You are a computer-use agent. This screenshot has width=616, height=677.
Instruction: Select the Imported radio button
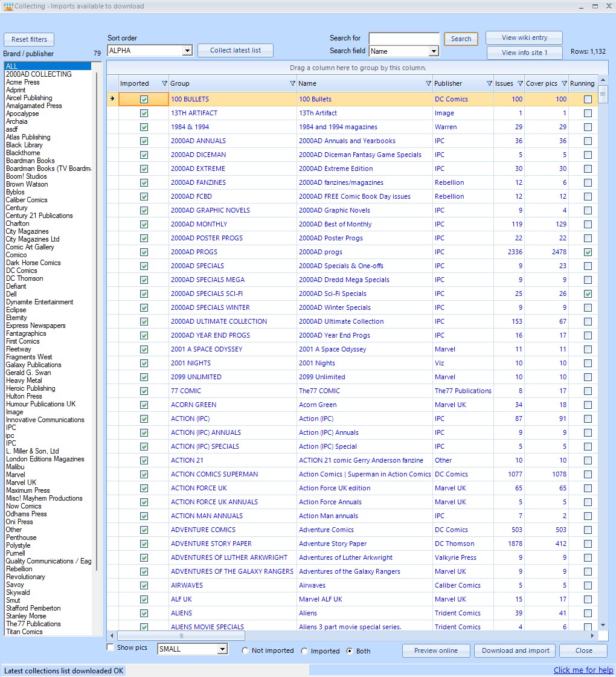pos(304,650)
